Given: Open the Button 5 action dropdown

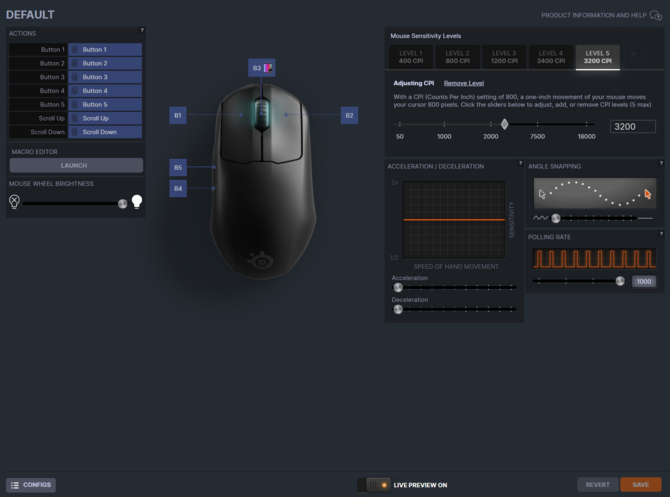Looking at the screenshot, I should 105,104.
